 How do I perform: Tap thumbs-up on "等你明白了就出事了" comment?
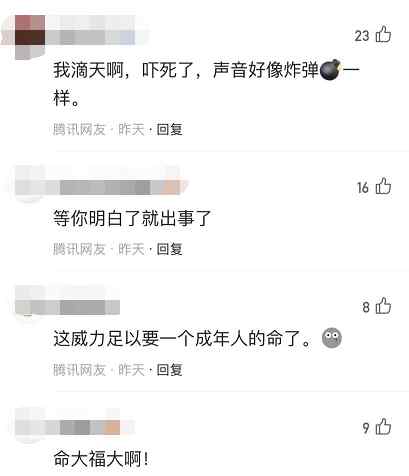point(383,186)
